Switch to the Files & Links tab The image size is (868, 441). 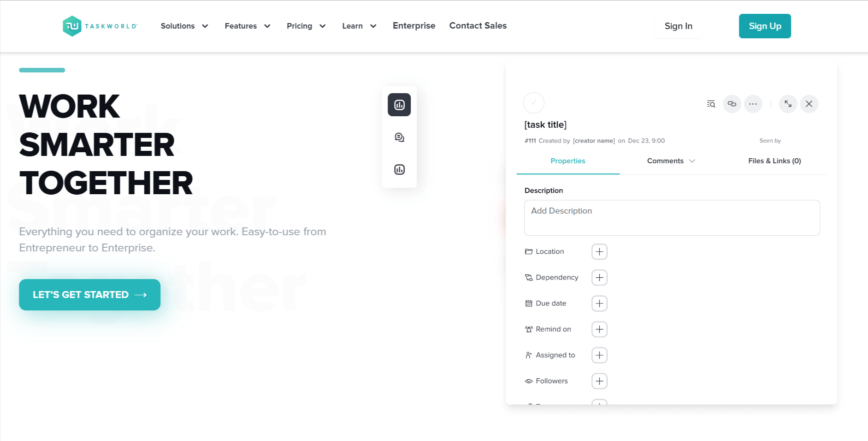point(774,161)
